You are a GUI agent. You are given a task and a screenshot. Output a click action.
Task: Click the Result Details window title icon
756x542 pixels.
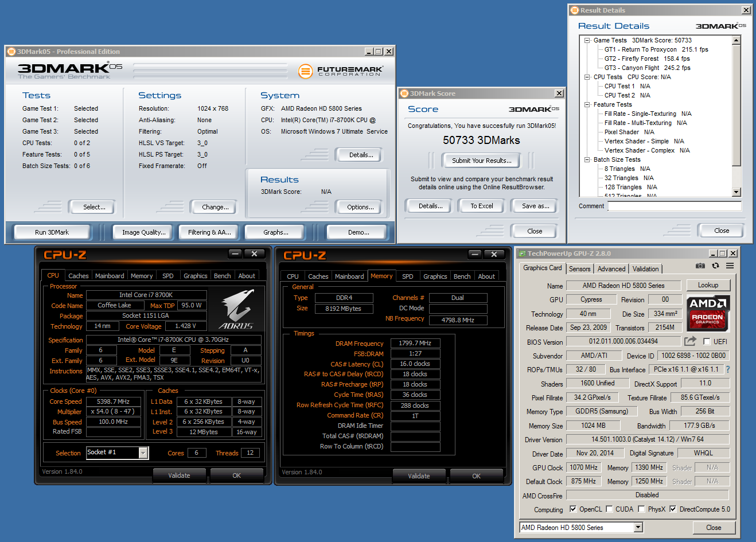tap(575, 10)
